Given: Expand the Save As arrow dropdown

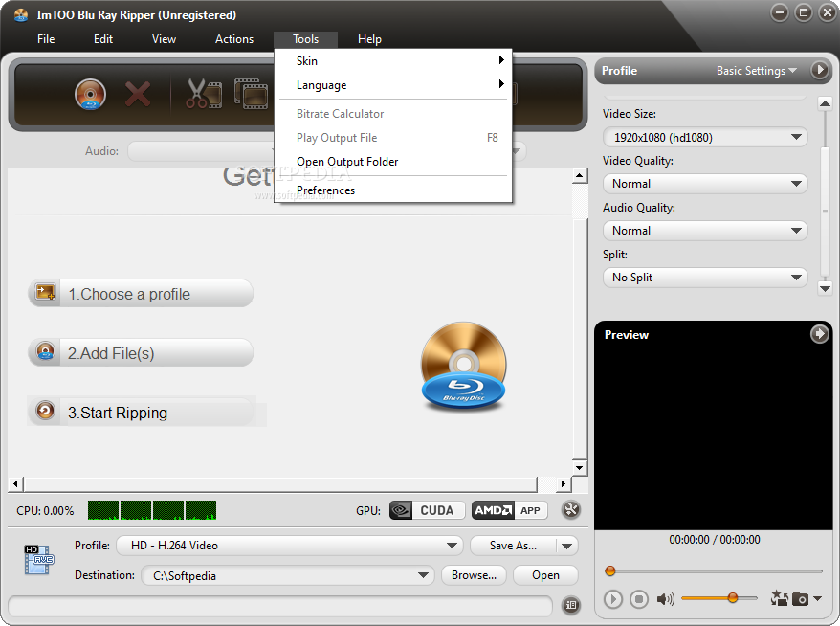Looking at the screenshot, I should pos(566,546).
